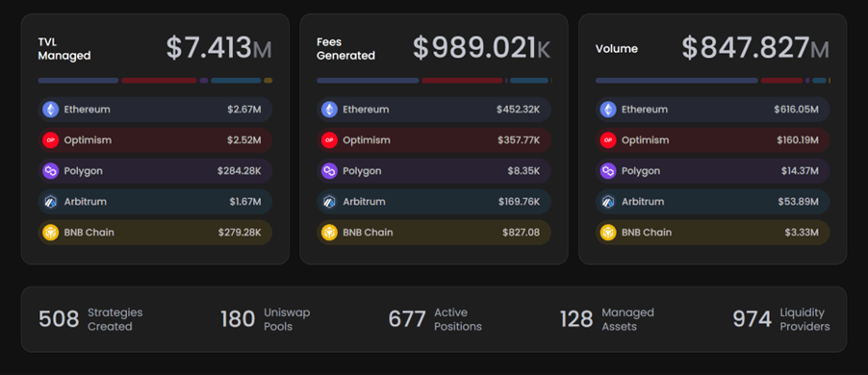Click the 974 Liquidity Providers count
The height and width of the screenshot is (375, 868).
point(753,319)
